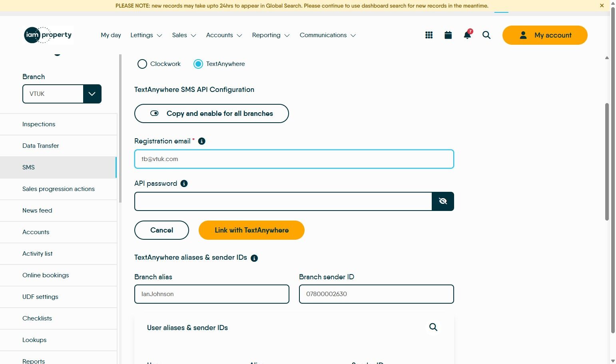This screenshot has width=616, height=364.
Task: Click the API password field
Action: click(283, 201)
